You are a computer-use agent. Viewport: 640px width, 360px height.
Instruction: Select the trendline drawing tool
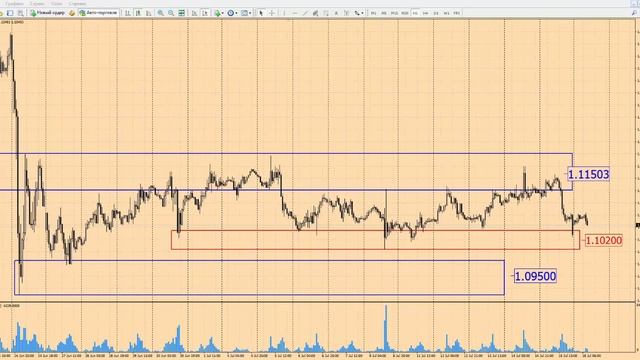pos(305,13)
